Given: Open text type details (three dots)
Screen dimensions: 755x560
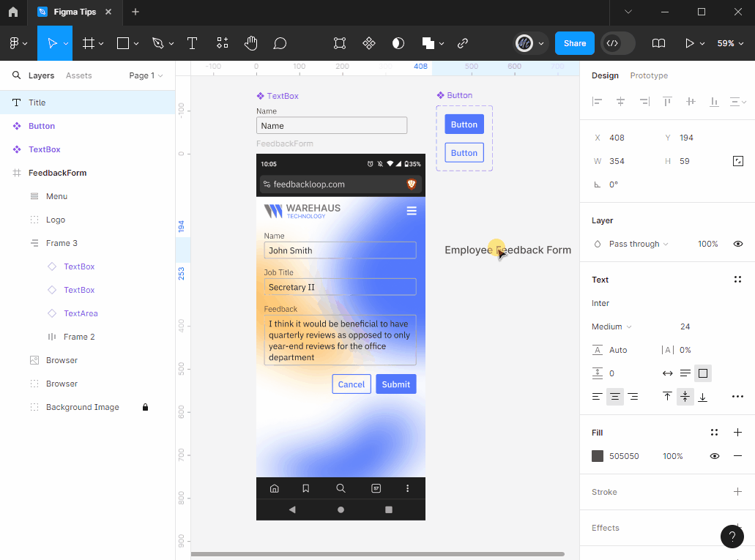Looking at the screenshot, I should point(737,397).
